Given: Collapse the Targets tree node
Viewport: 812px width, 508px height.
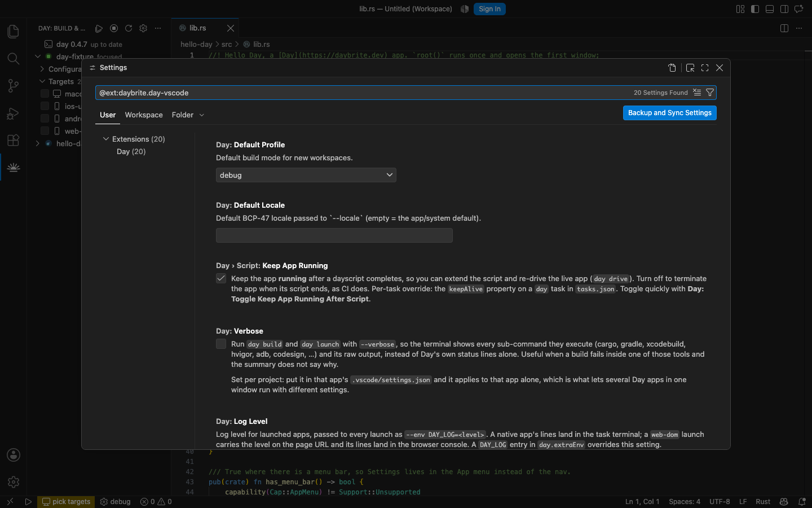Looking at the screenshot, I should point(42,81).
